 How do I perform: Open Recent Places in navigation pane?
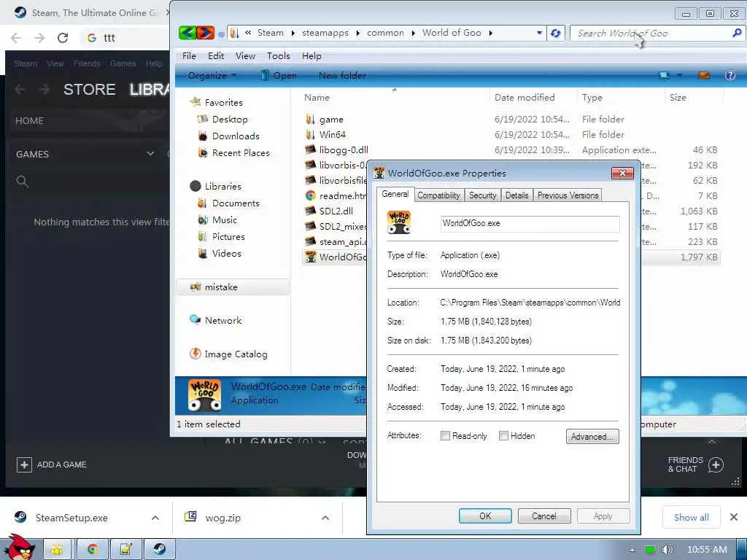(241, 152)
